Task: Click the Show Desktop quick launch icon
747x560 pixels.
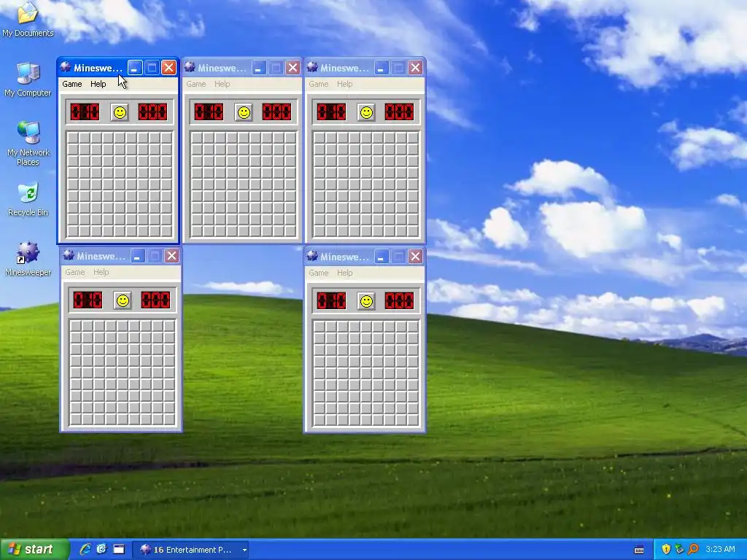Action: click(x=119, y=550)
